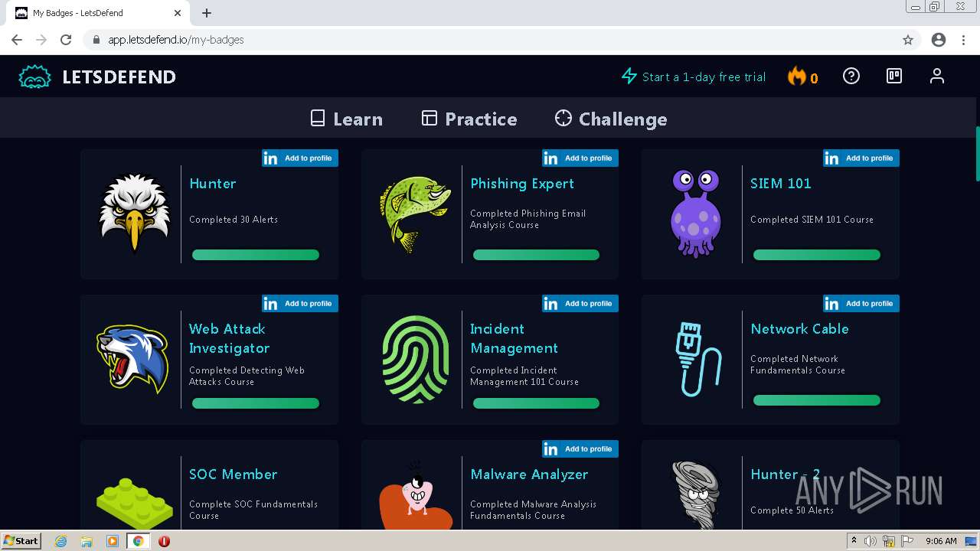Add Incident Management badge to LinkedIn profile
Image resolution: width=980 pixels, height=551 pixels.
click(580, 304)
